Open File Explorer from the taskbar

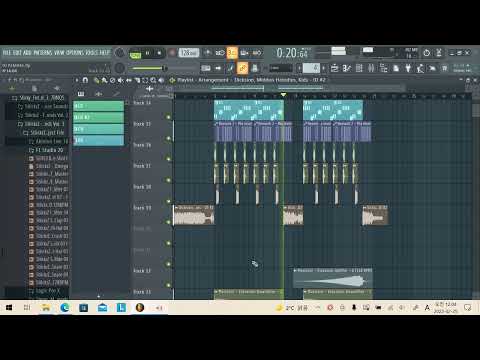[x=46, y=307]
